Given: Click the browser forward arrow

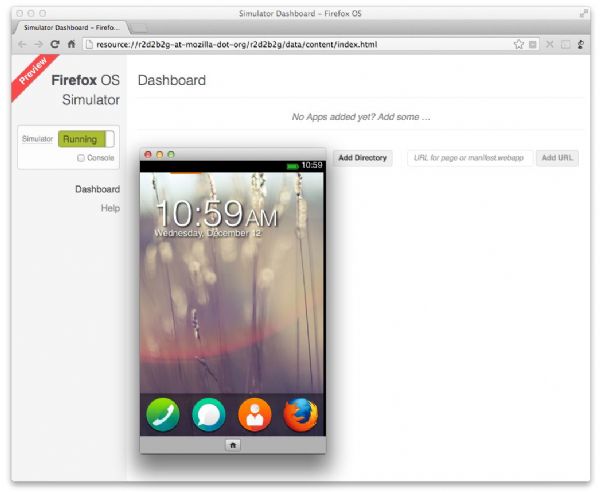Looking at the screenshot, I should click(x=38, y=44).
